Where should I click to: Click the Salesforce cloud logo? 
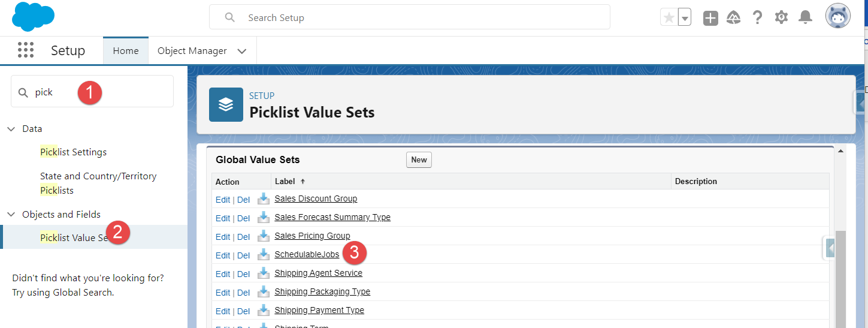tap(33, 17)
